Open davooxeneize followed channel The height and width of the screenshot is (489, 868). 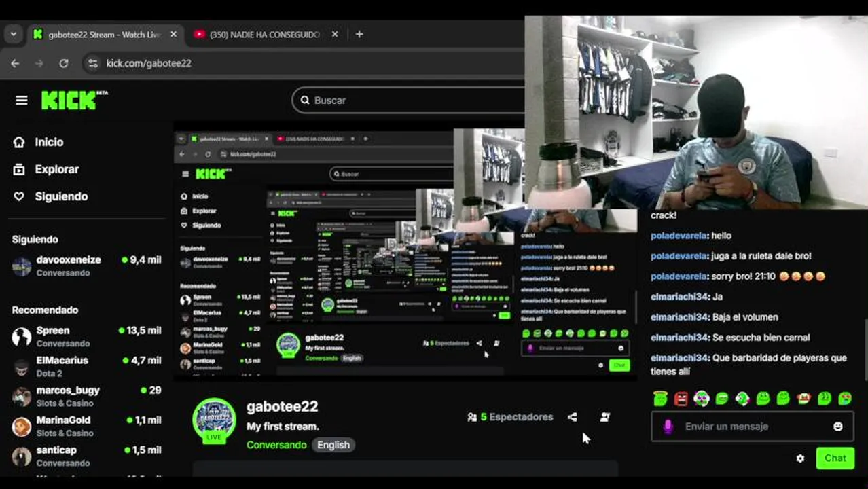click(x=86, y=266)
